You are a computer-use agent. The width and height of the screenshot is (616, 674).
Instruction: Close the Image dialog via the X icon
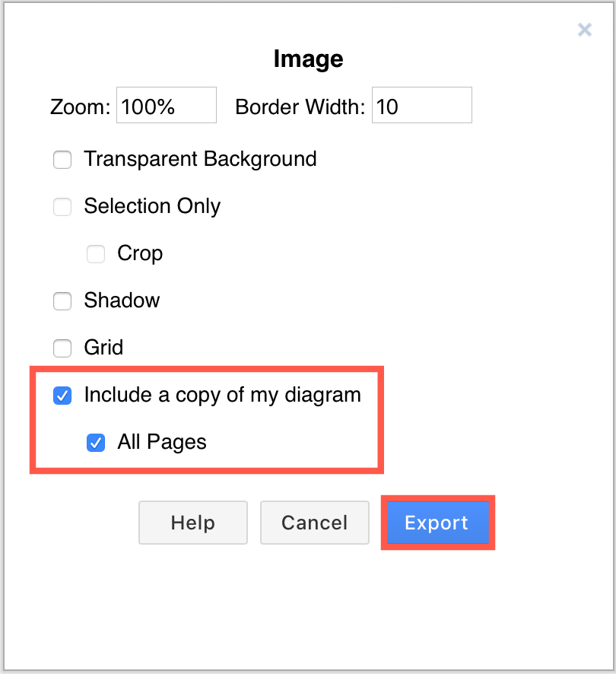click(585, 30)
